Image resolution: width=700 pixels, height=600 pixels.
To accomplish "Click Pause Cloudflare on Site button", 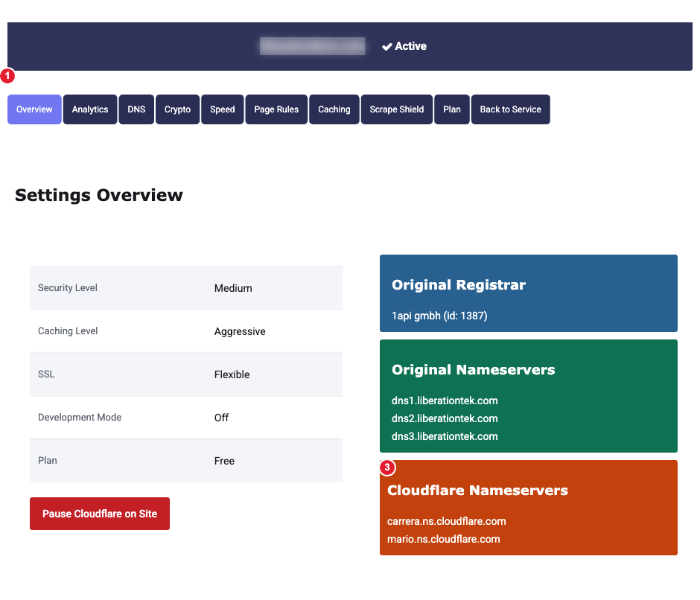I will [x=100, y=514].
